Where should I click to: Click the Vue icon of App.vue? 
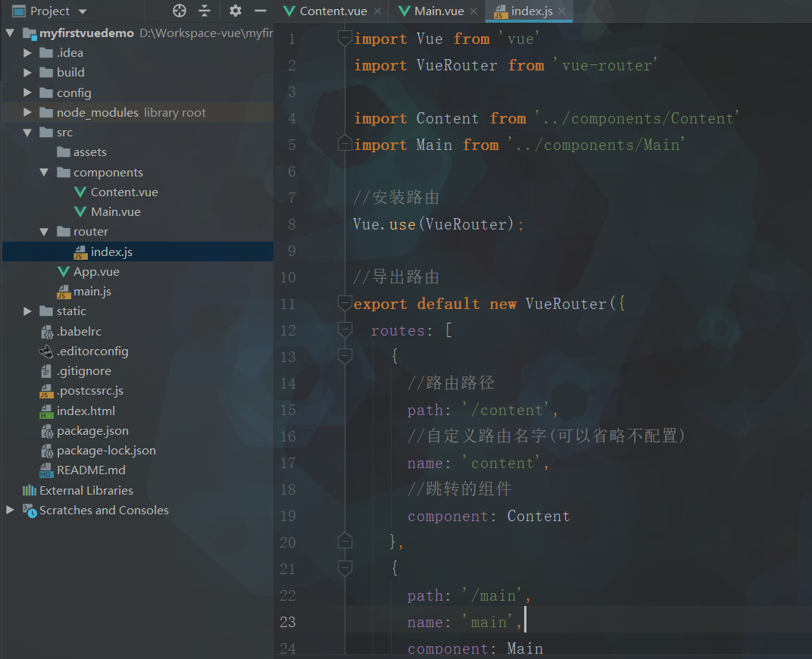tap(63, 271)
